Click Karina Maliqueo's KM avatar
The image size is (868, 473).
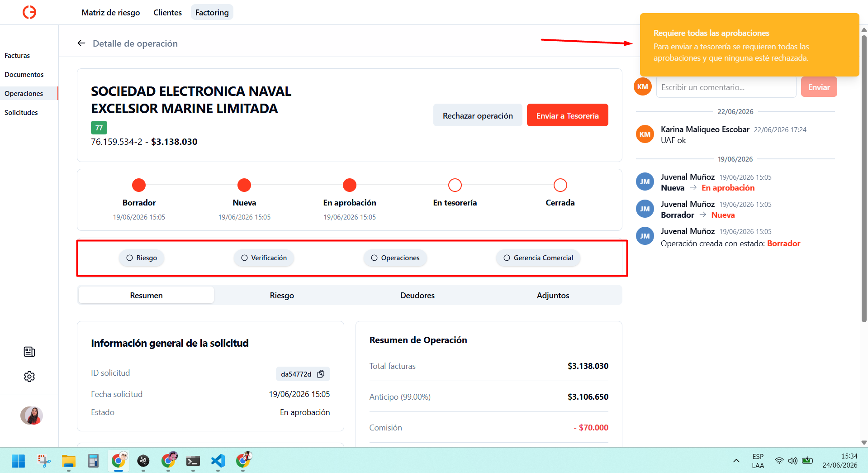[x=645, y=134]
